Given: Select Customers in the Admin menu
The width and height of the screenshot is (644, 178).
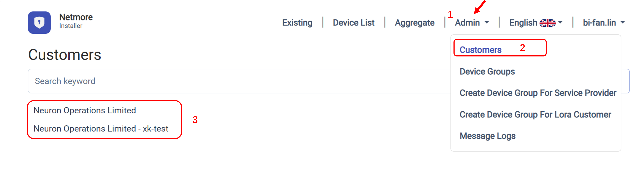Looking at the screenshot, I should click(480, 50).
